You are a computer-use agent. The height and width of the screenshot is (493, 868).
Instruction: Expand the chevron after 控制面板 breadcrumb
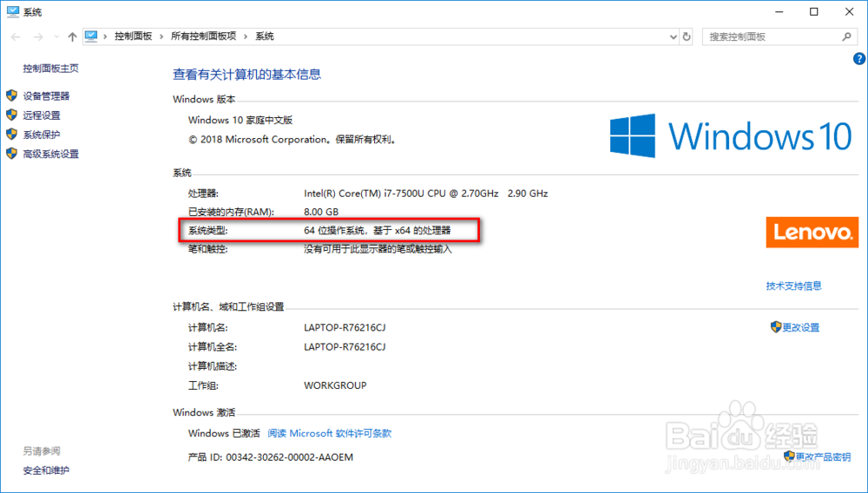161,36
